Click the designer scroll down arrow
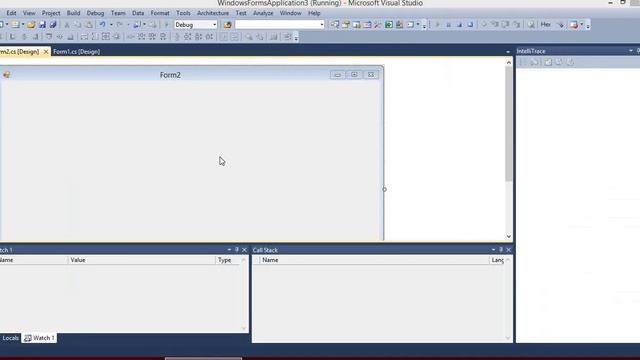640x360 pixels. click(509, 236)
